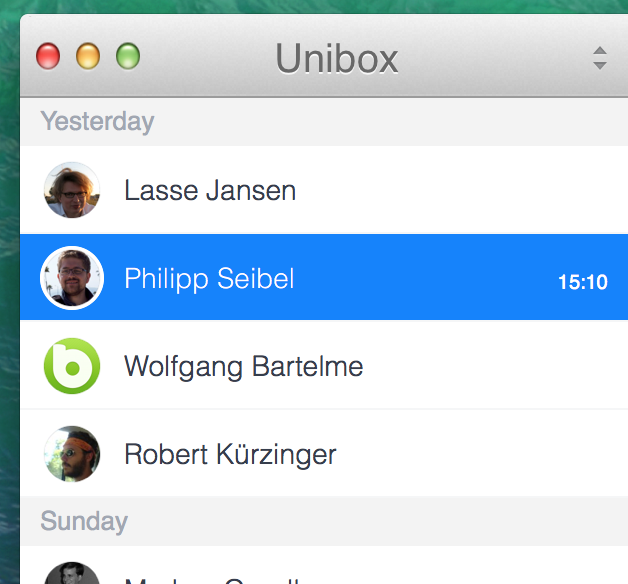Click the Yesterday section header
628x584 pixels.
point(97,121)
